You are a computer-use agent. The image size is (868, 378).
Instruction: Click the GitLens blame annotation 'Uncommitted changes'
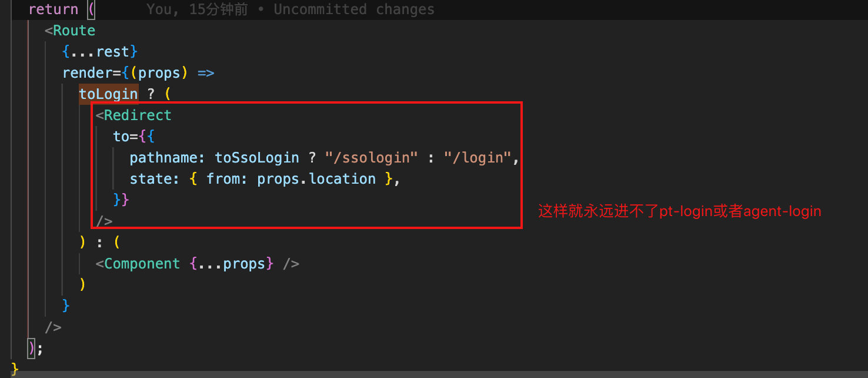click(x=354, y=9)
